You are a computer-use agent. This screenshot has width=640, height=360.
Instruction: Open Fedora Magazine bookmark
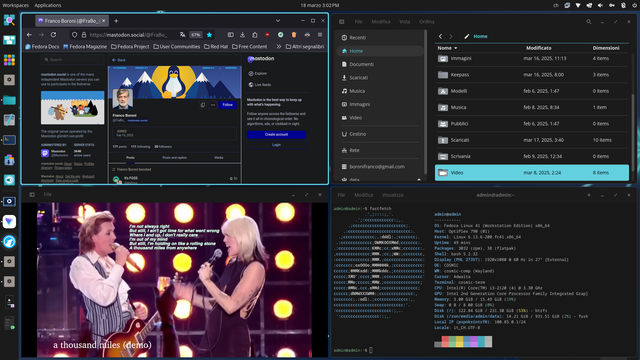coord(85,47)
